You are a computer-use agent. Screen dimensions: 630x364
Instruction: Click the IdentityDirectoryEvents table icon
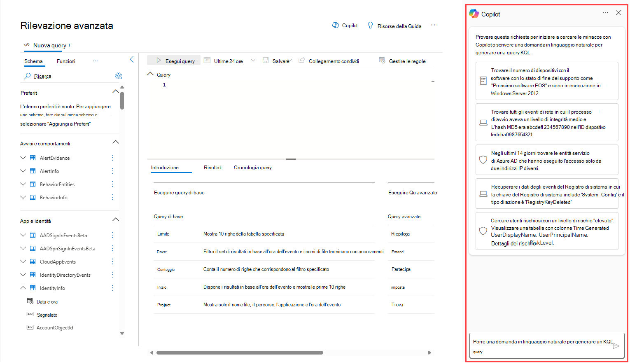[33, 275]
